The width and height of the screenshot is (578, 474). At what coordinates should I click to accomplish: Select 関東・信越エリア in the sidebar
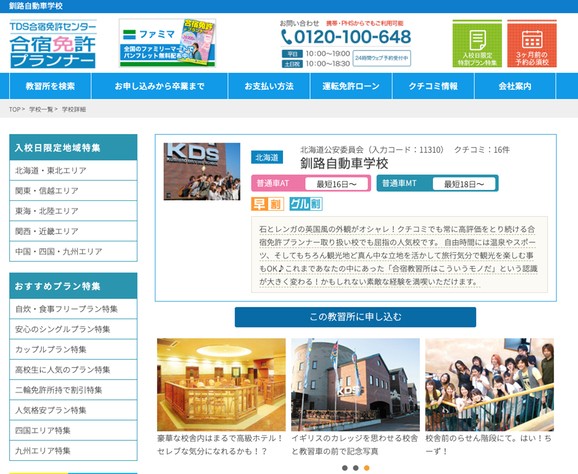point(73,191)
